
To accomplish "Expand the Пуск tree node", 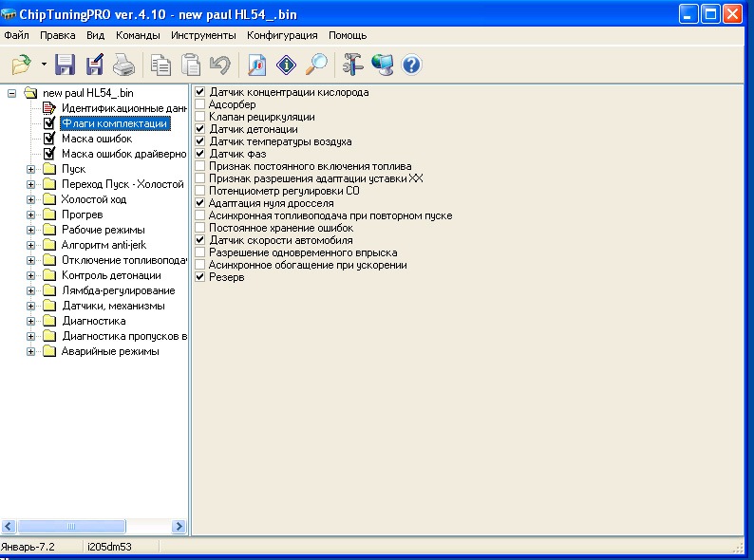I will pyautogui.click(x=30, y=169).
